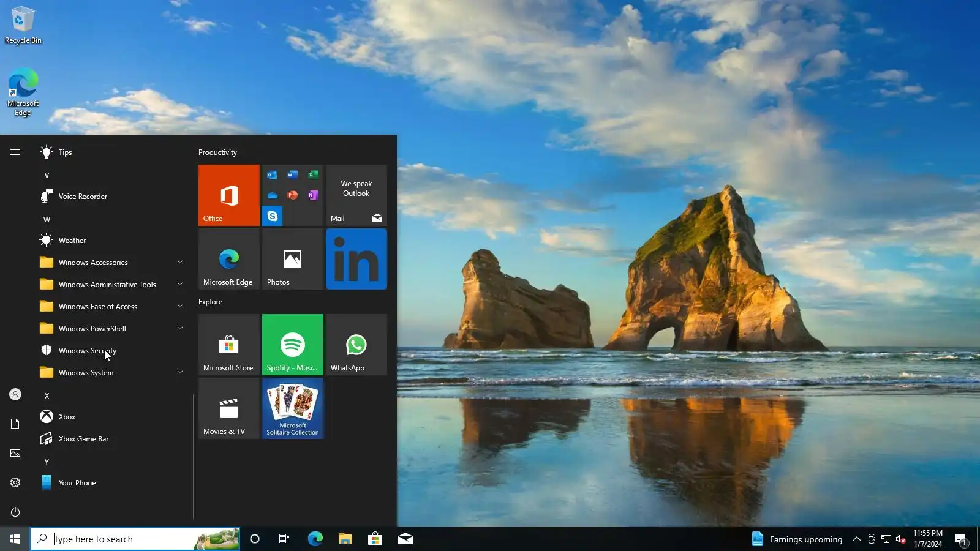Open Tips from the app list

111,152
